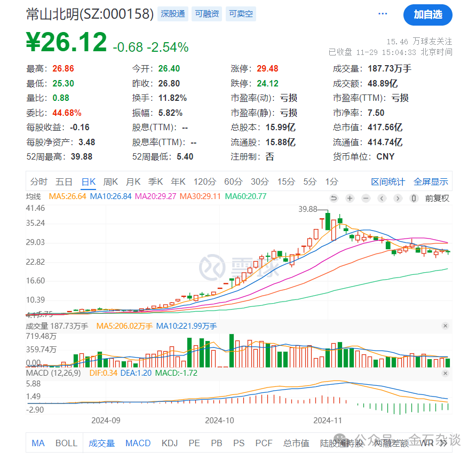The height and width of the screenshot is (459, 476).
Task: Switch to the 分时 intraday tab
Action: click(x=38, y=181)
